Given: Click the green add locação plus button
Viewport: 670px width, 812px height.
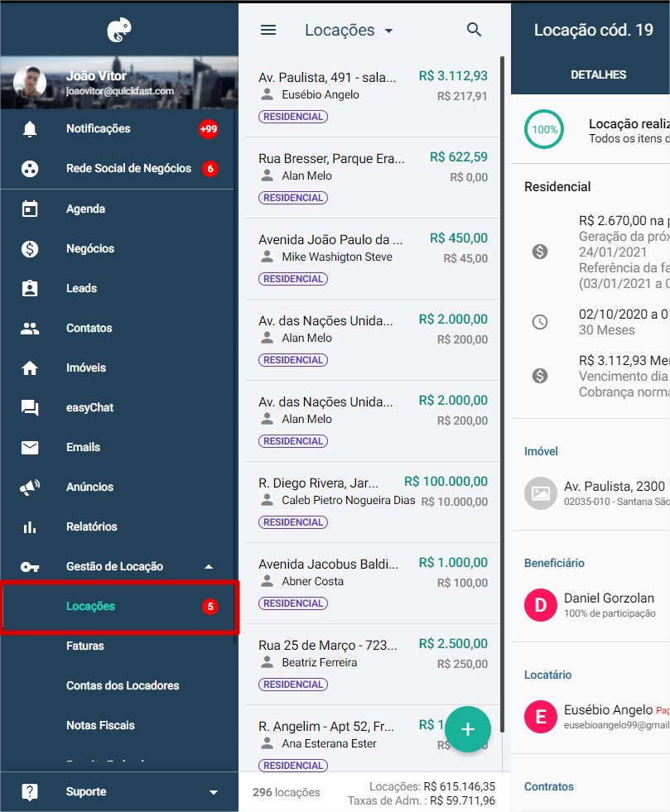Looking at the screenshot, I should tap(467, 729).
